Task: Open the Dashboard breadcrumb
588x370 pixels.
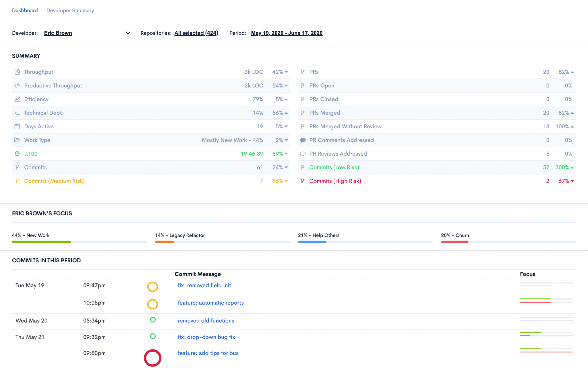Action: (25, 10)
